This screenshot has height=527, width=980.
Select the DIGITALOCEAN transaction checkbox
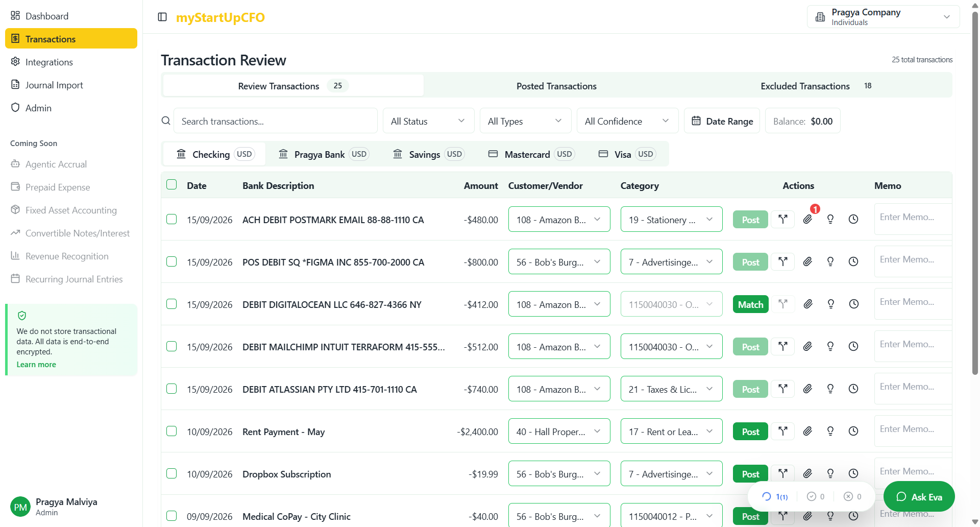pyautogui.click(x=171, y=304)
